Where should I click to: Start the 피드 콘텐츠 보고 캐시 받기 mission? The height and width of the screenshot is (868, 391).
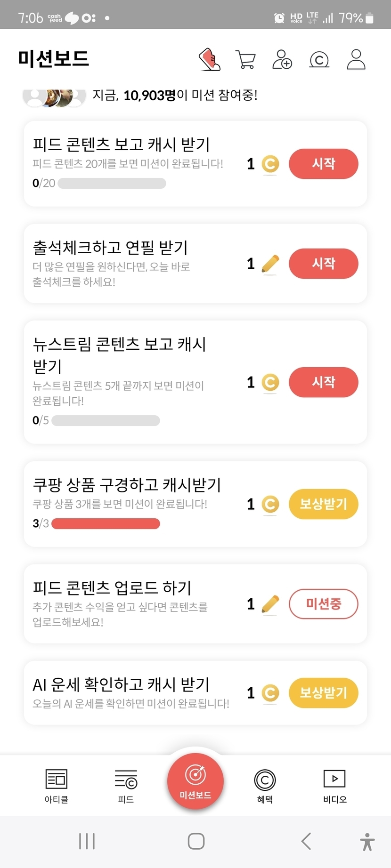323,164
